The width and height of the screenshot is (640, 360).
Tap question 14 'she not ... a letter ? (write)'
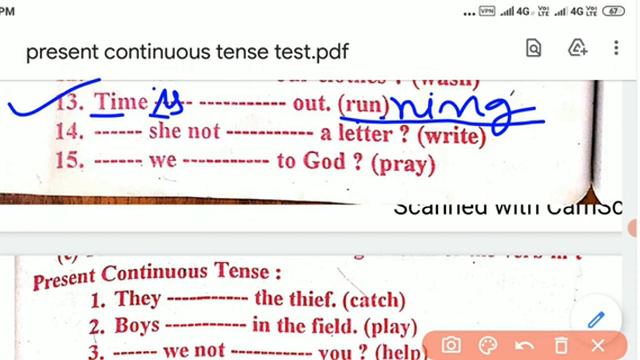click(270, 133)
